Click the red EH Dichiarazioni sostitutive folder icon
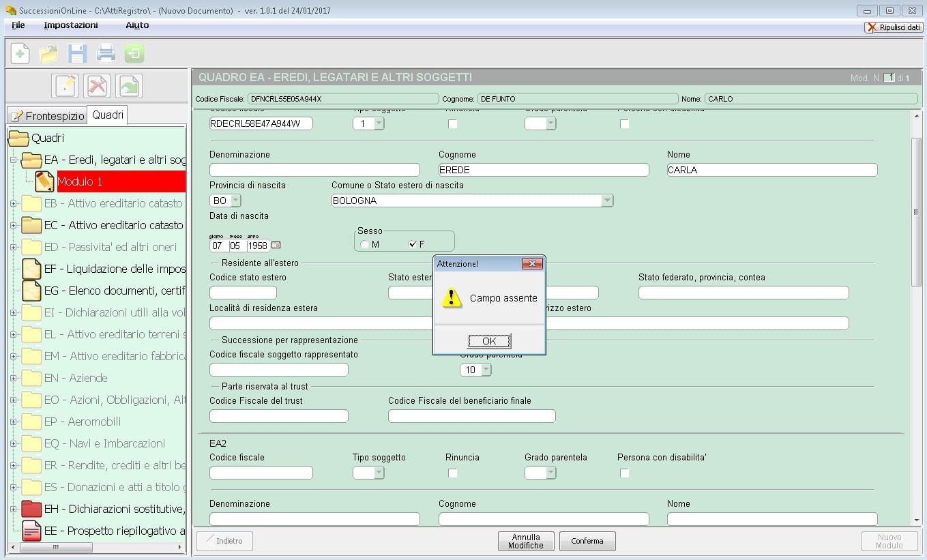Screen dimensions: 927x560 tap(31, 509)
